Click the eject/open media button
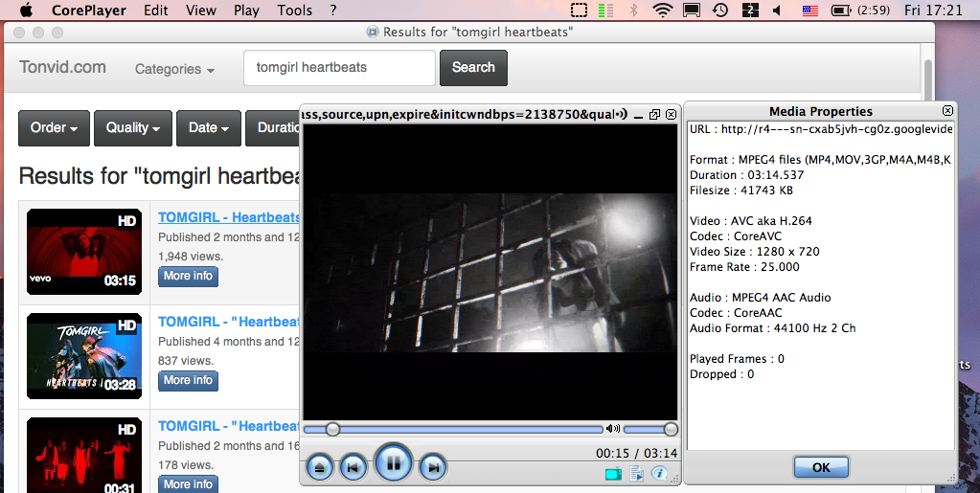The width and height of the screenshot is (980, 493). (x=320, y=467)
